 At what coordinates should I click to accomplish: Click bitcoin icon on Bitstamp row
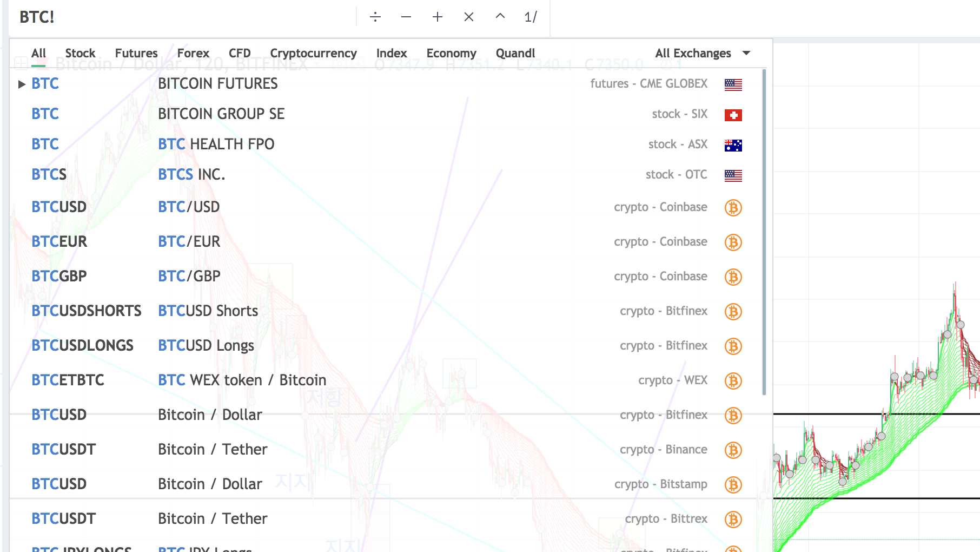[733, 485]
